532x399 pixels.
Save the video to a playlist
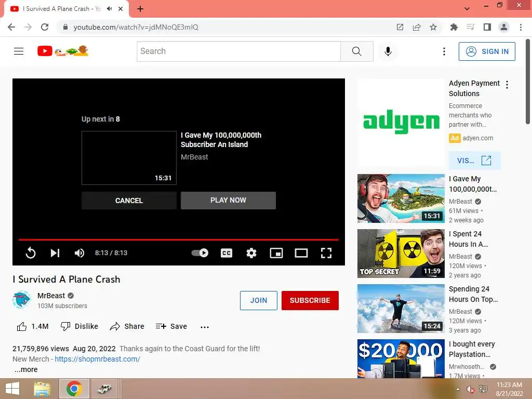point(171,326)
